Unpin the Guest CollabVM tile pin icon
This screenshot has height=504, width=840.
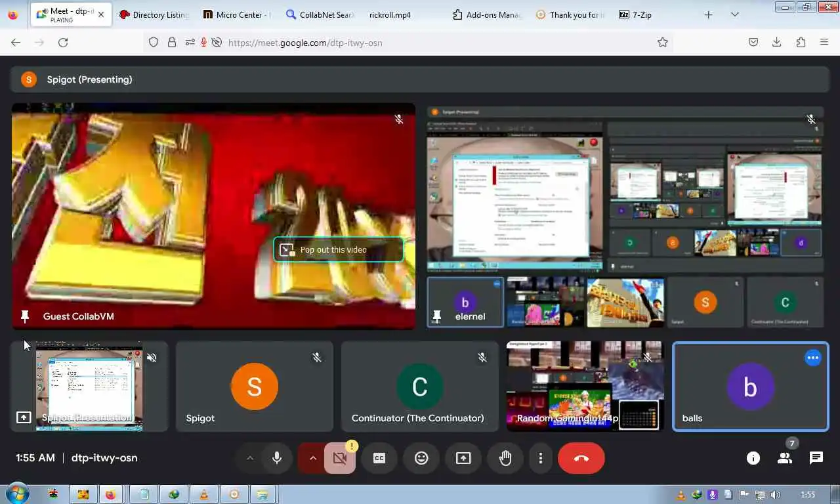pos(25,317)
